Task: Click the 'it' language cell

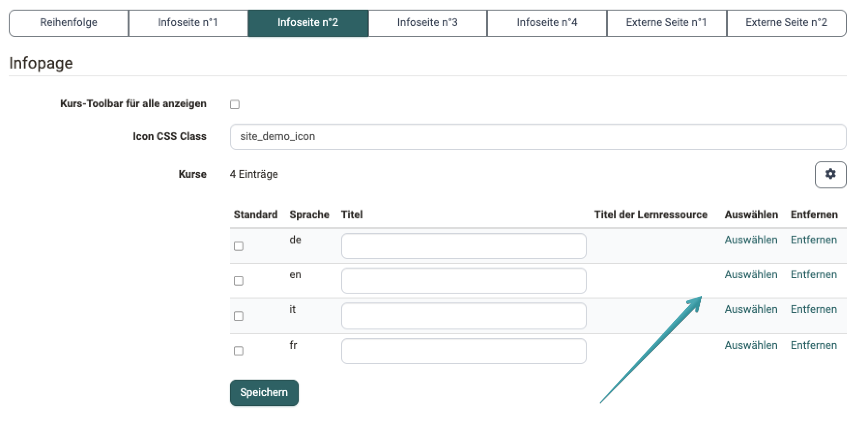Action: pos(292,310)
